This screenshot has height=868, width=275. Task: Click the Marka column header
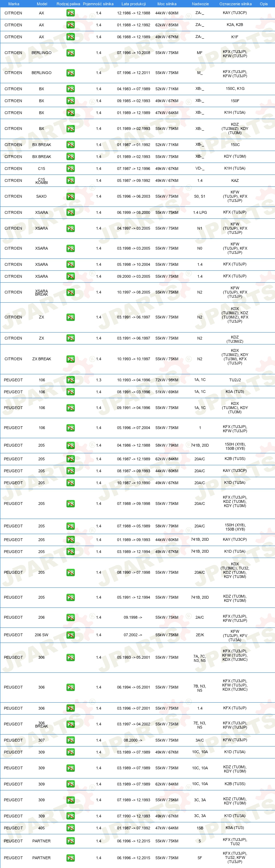tap(14, 4)
